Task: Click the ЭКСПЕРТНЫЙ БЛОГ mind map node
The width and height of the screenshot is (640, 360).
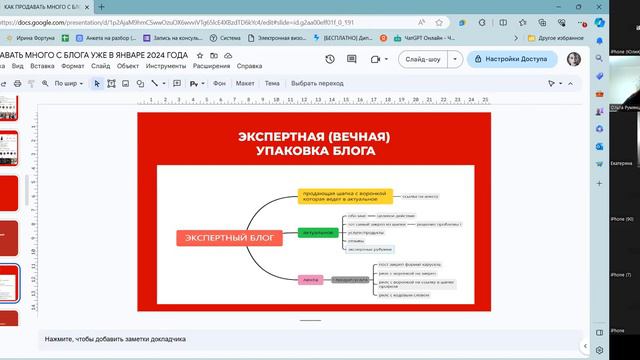Action: point(229,238)
